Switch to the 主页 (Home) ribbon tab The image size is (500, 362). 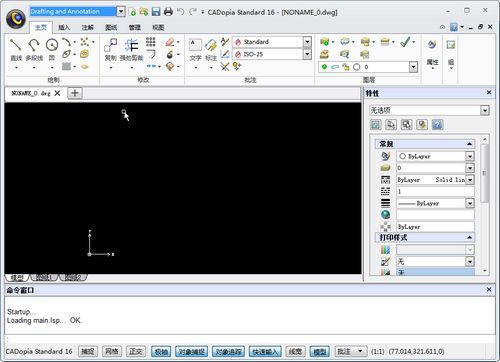pyautogui.click(x=41, y=27)
